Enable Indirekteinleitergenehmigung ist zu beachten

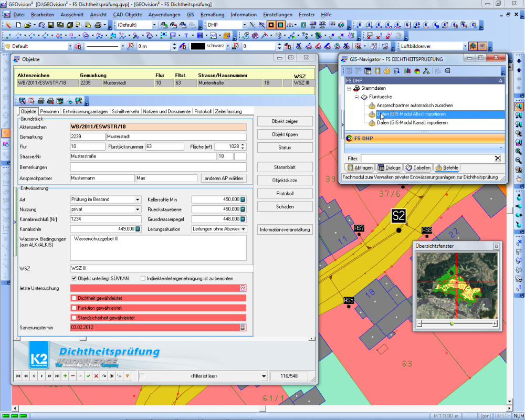pos(143,278)
